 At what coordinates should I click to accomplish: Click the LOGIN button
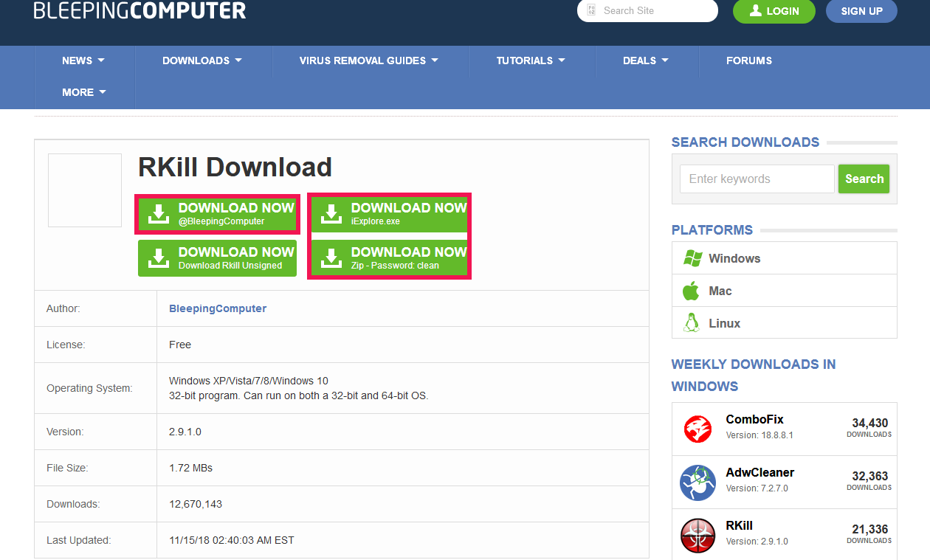click(x=774, y=11)
